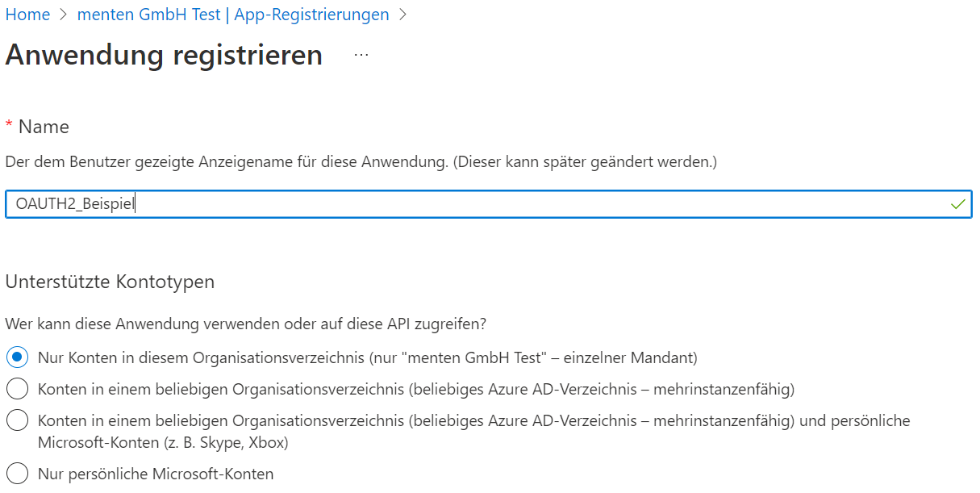The height and width of the screenshot is (493, 980).
Task: Click the green validation checkmark in Name field
Action: coord(957,205)
